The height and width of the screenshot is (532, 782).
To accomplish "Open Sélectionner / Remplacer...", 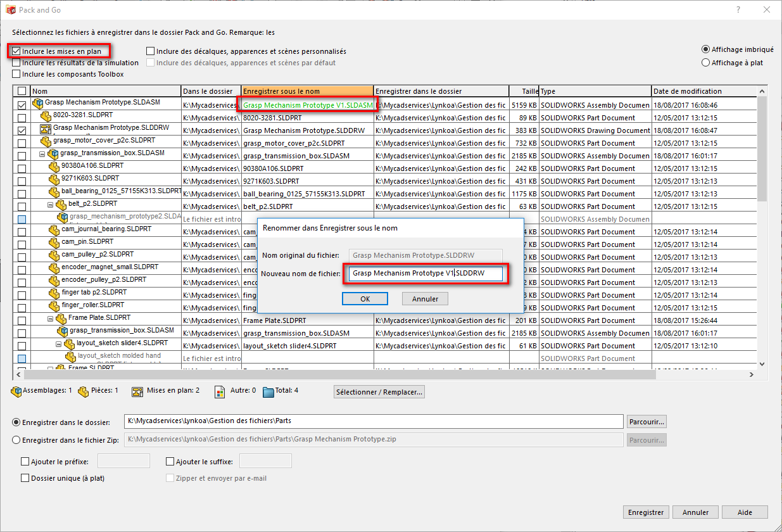I will point(380,392).
